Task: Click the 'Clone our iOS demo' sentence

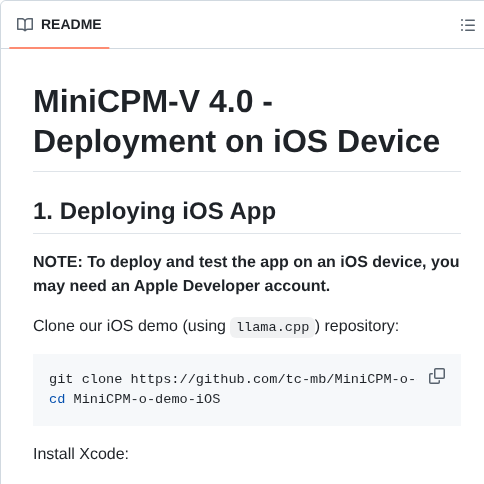Action: pos(216,326)
